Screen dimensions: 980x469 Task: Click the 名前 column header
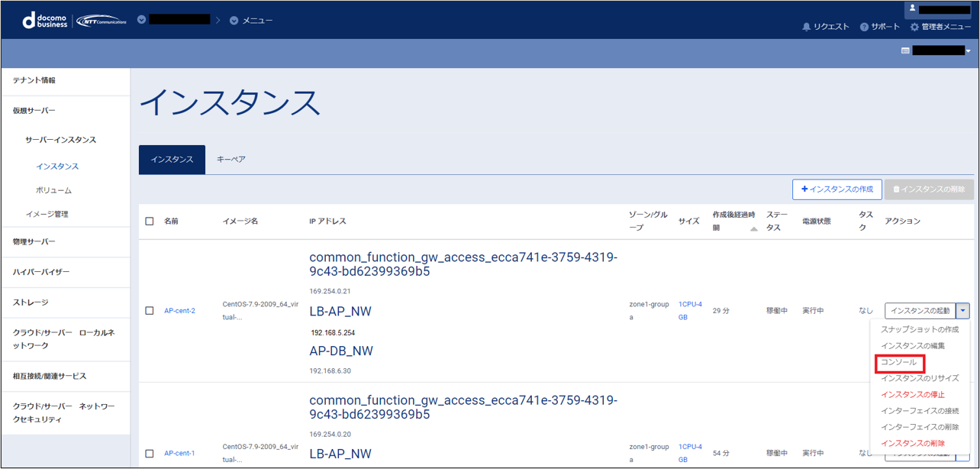point(171,222)
